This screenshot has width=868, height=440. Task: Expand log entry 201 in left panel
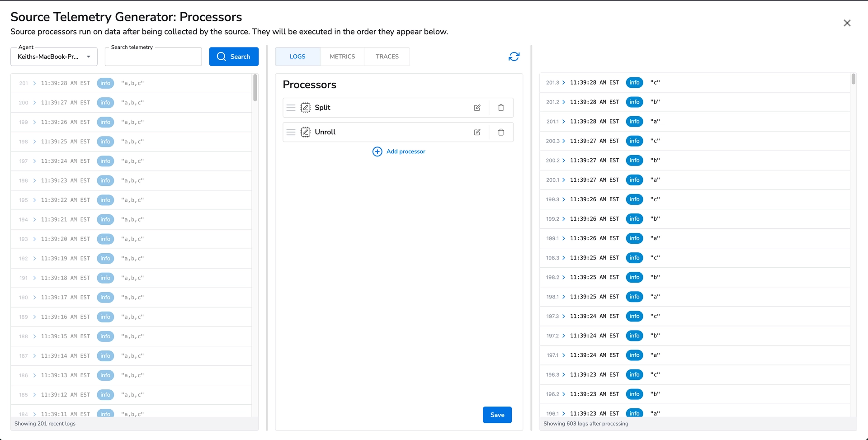point(34,83)
